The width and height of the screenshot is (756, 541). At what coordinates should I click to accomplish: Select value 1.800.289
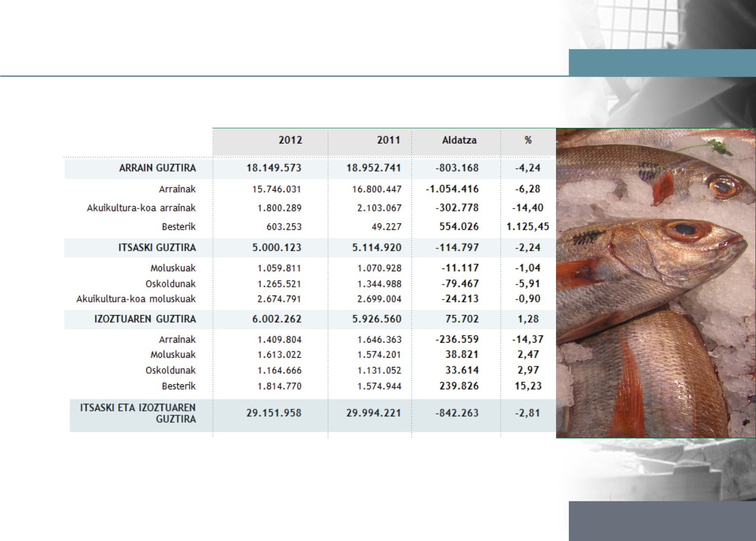click(x=279, y=208)
